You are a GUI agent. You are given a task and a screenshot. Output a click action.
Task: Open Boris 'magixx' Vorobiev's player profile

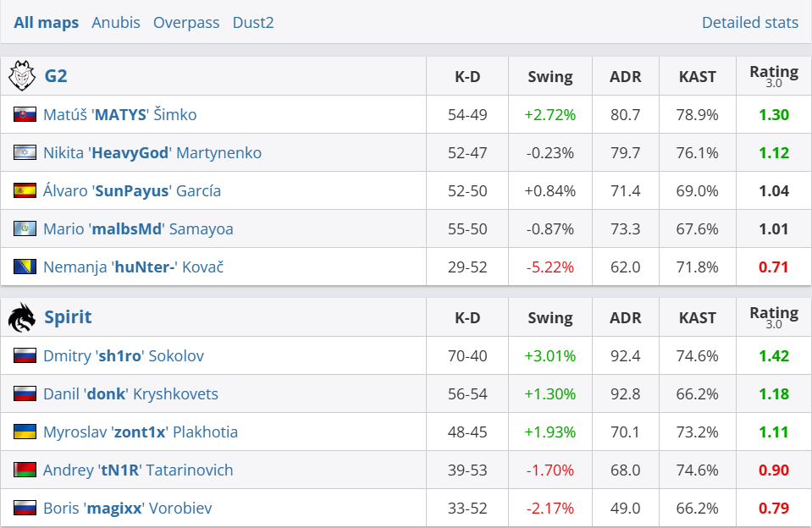tap(127, 508)
